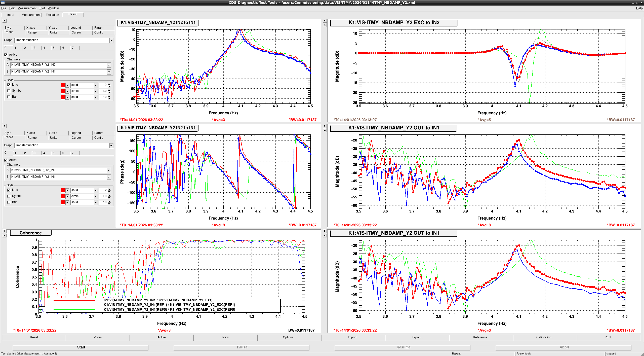The width and height of the screenshot is (644, 356).
Task: Switch to the Excitation tab
Action: click(52, 15)
